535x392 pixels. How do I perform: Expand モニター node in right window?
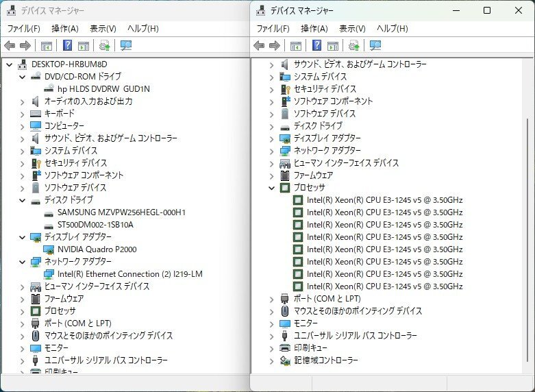click(x=272, y=323)
